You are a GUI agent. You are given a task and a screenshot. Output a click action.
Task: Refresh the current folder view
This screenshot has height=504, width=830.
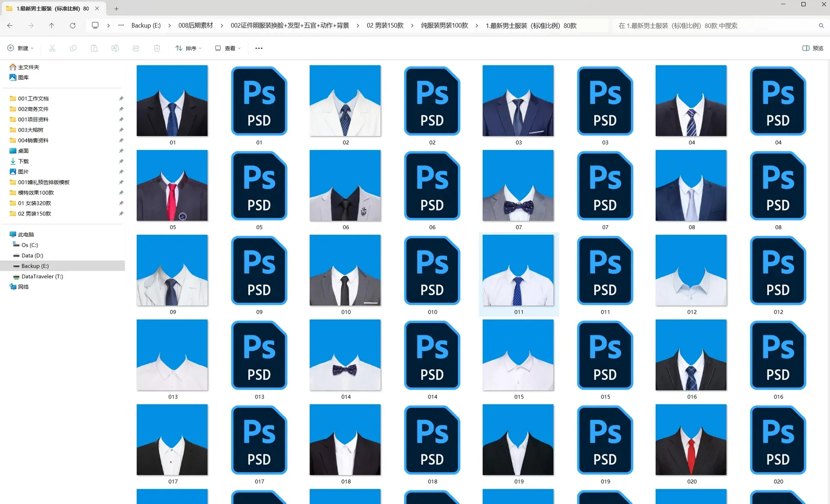(73, 26)
